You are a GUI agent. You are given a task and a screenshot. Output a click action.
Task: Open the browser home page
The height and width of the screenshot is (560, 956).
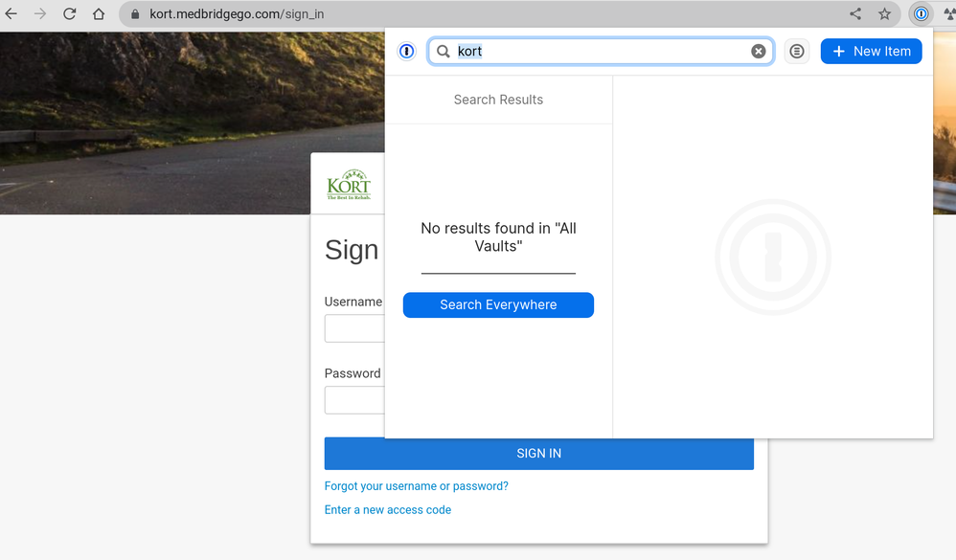point(98,14)
